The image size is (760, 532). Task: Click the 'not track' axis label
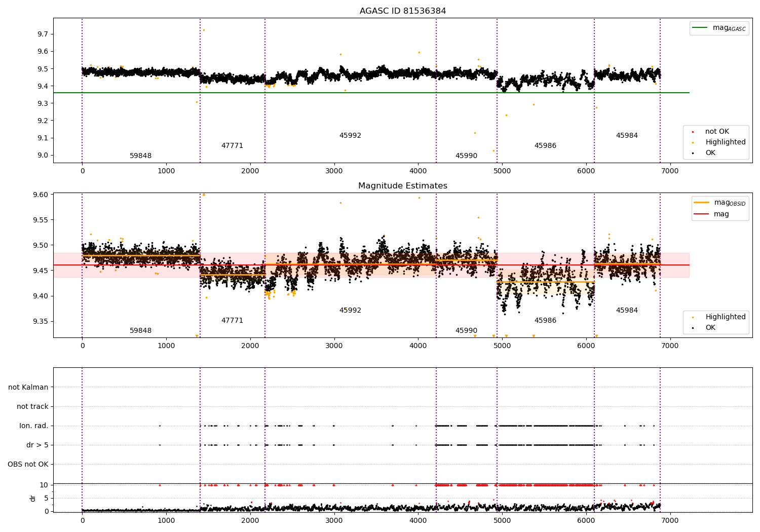[32, 407]
